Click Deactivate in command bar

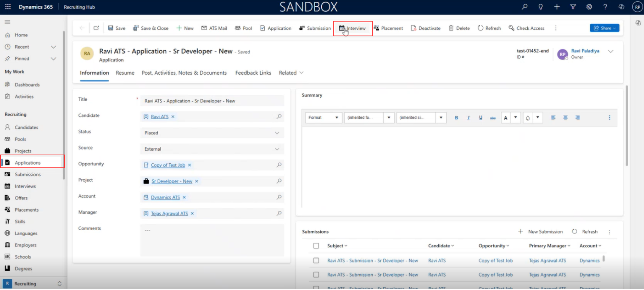tap(425, 28)
